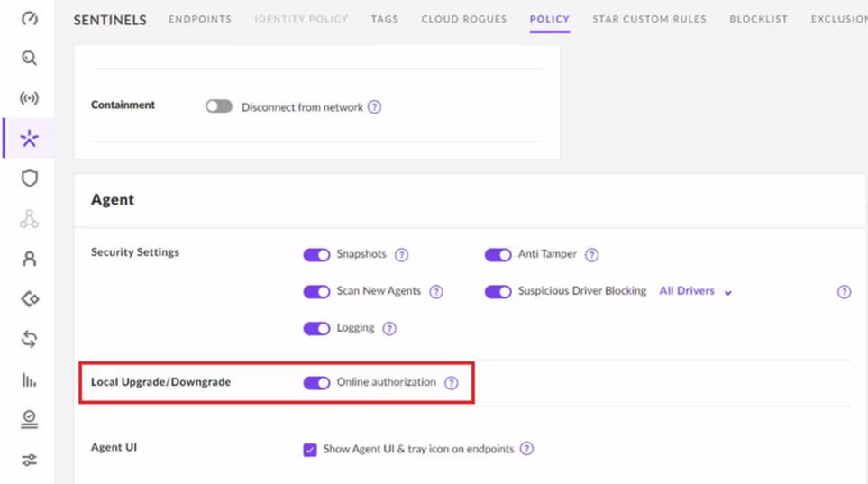
Task: Open the search magnifier icon in sidebar
Action: point(30,59)
